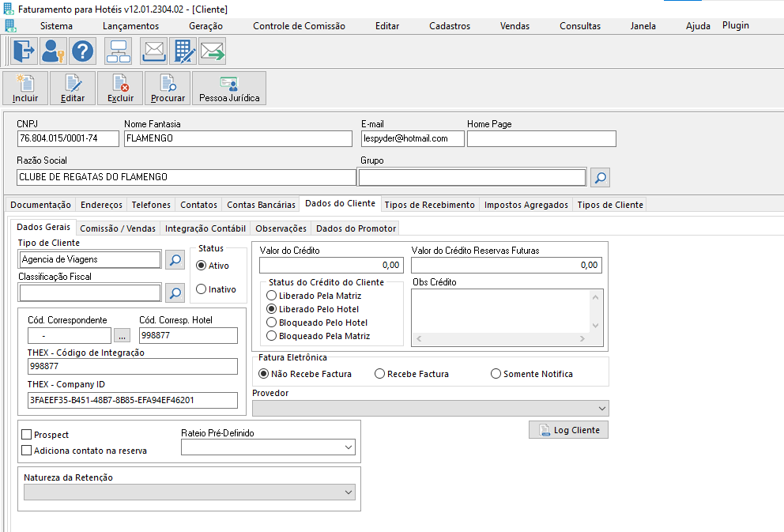Screen dimensions: 784x532
Task: Click the Obs Crédito scroll right arrow
Action: click(x=582, y=338)
